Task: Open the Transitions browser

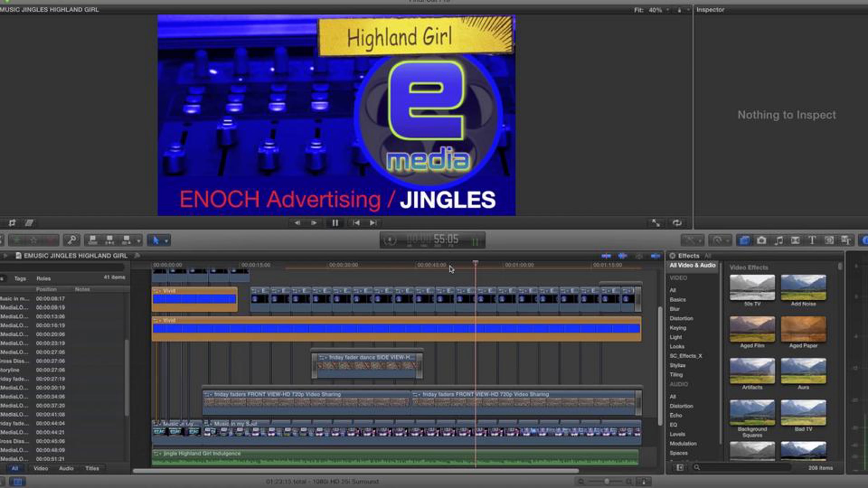Action: click(x=795, y=240)
